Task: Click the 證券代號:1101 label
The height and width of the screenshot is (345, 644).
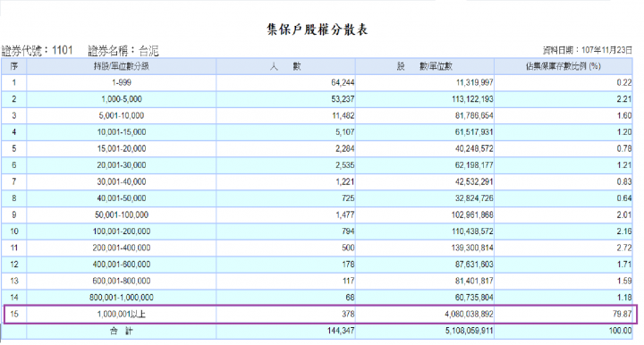Action: pyautogui.click(x=38, y=50)
